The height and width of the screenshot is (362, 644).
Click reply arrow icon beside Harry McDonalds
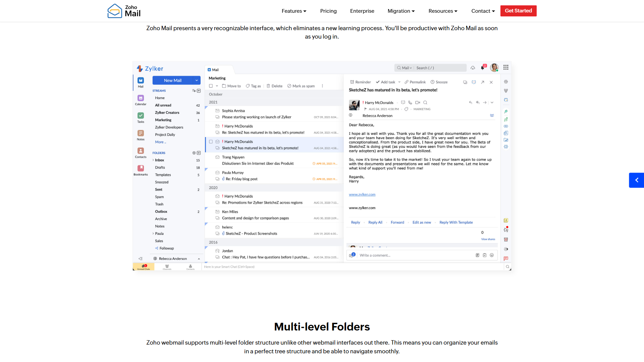(470, 103)
